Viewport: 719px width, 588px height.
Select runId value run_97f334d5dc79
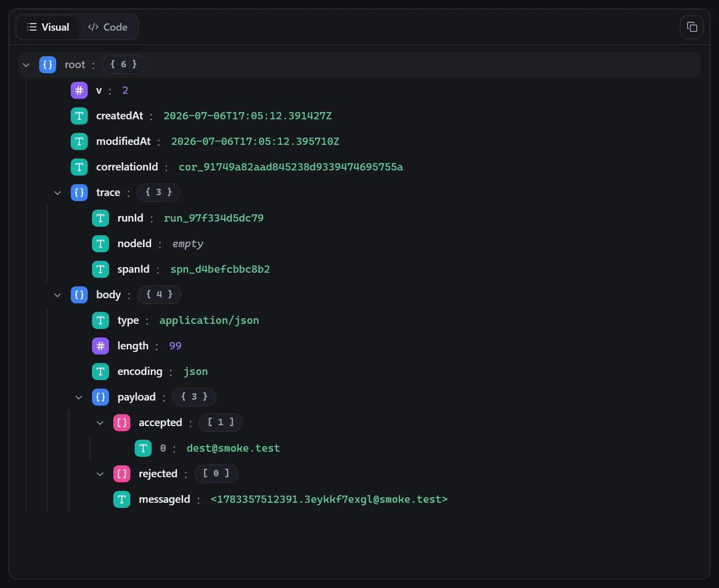coord(214,218)
